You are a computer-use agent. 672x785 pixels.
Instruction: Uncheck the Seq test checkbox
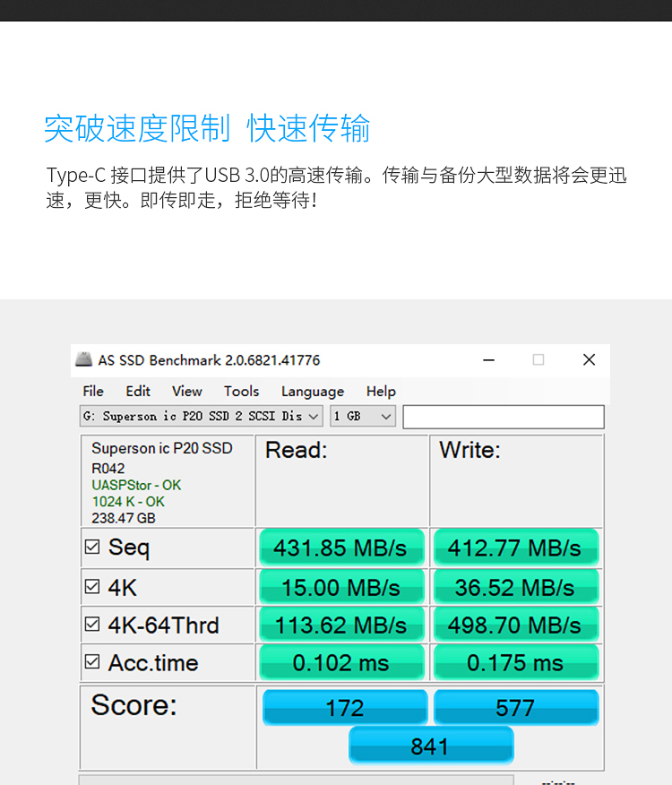(92, 547)
